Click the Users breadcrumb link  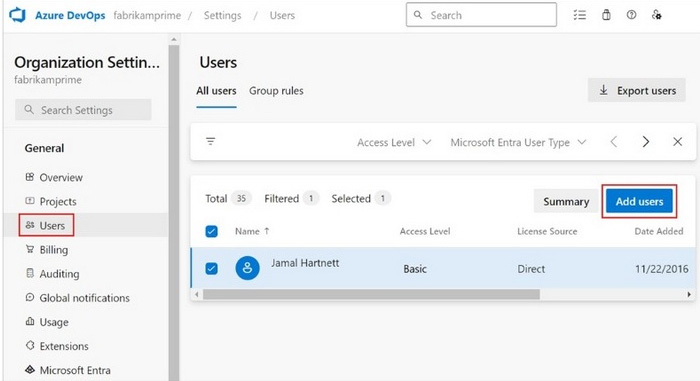click(282, 15)
